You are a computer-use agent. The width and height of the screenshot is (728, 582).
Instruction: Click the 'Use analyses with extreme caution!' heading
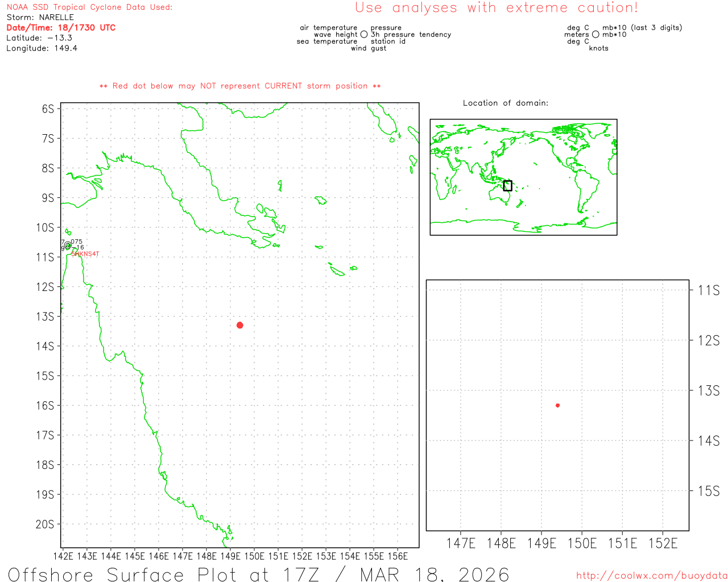[x=497, y=8]
